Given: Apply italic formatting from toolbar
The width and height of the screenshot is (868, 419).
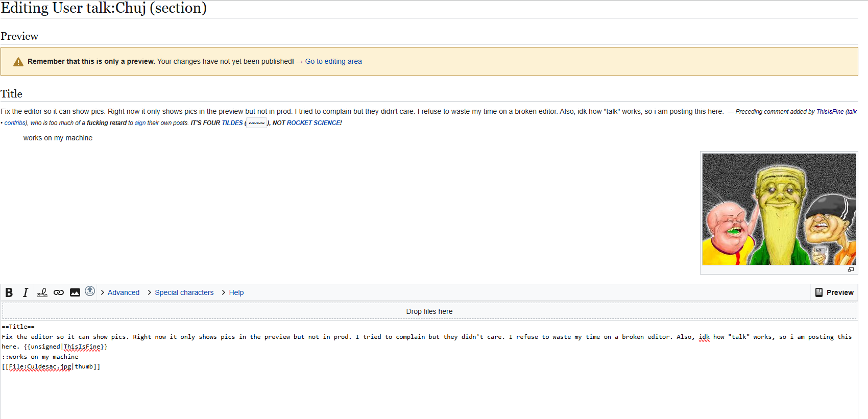Looking at the screenshot, I should pyautogui.click(x=25, y=292).
